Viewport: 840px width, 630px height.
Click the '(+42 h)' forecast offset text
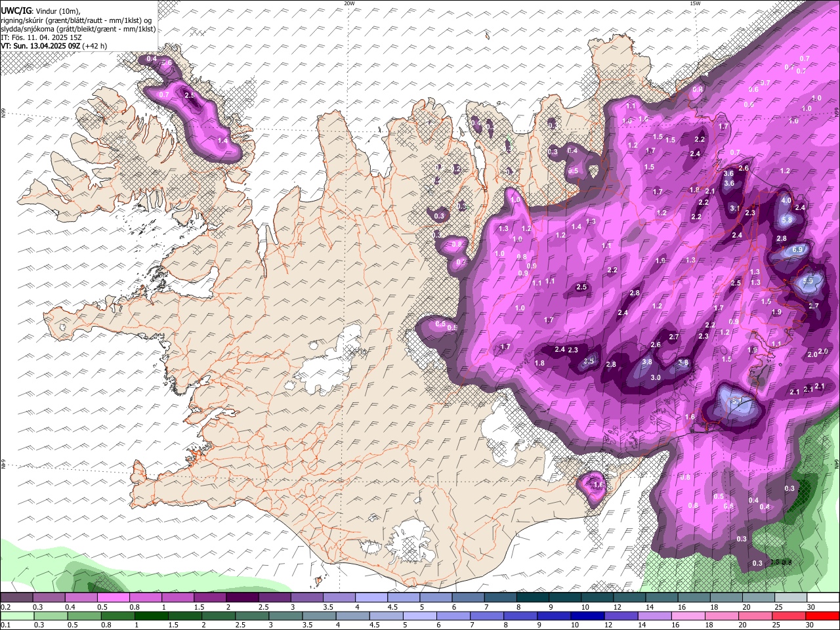95,46
